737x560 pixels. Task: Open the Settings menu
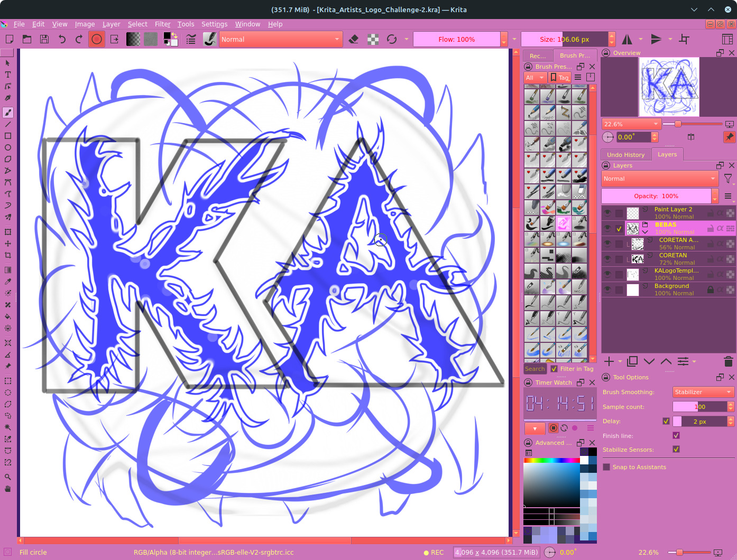click(x=214, y=24)
